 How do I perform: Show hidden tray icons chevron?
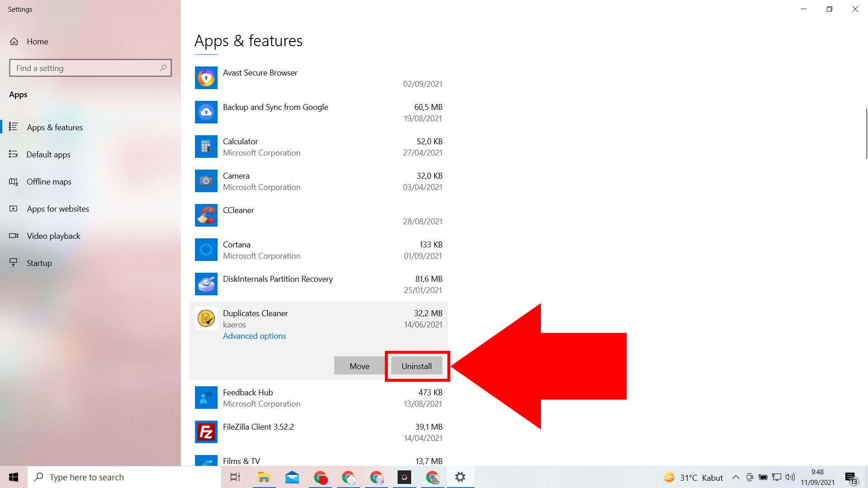point(736,477)
